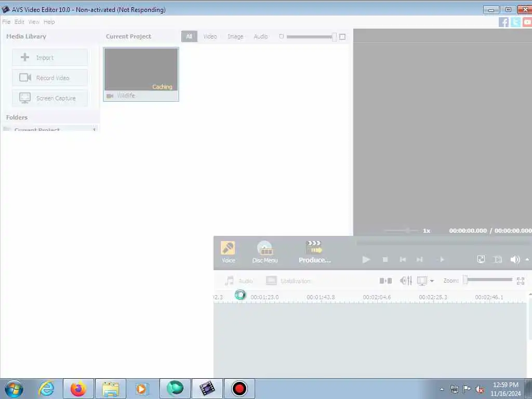This screenshot has height=399, width=532.
Task: Open the Voice recording tool
Action: [228, 252]
